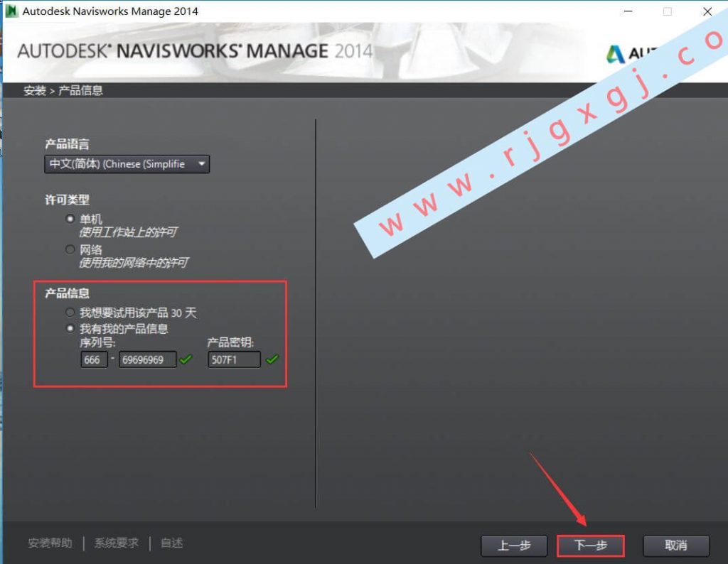728x564 pixels.
Task: Select the 单机 standalone license option
Action: tap(70, 219)
